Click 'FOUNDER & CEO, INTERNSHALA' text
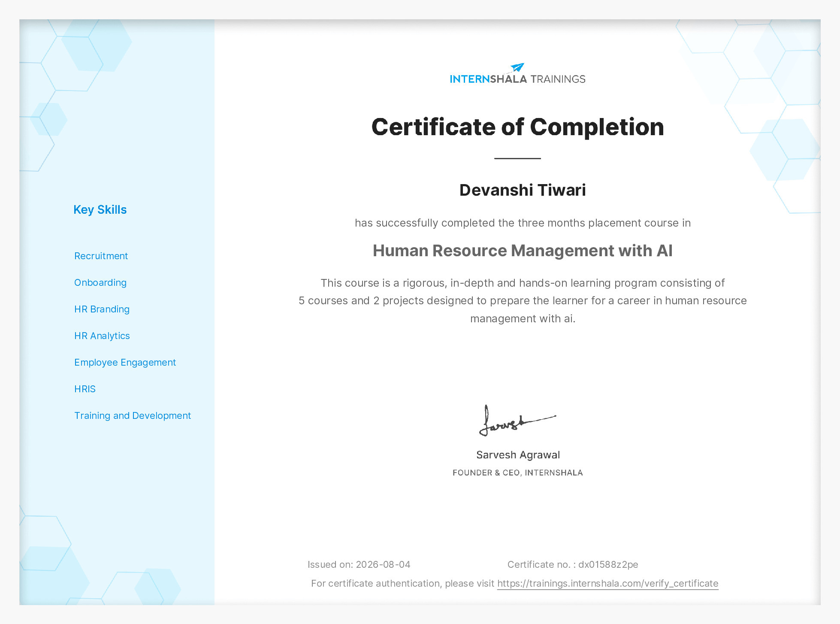Viewport: 840px width, 624px height. 517,473
